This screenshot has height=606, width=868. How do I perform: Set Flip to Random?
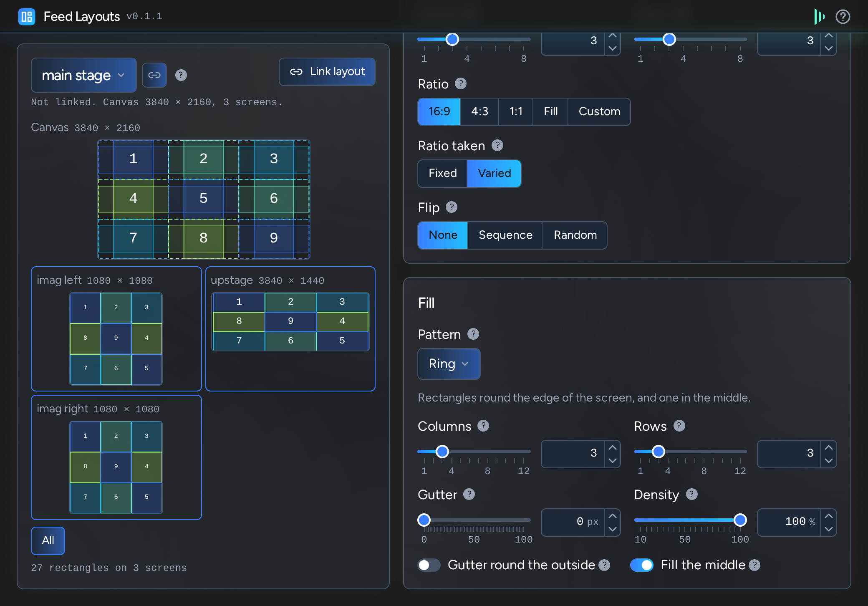point(575,235)
